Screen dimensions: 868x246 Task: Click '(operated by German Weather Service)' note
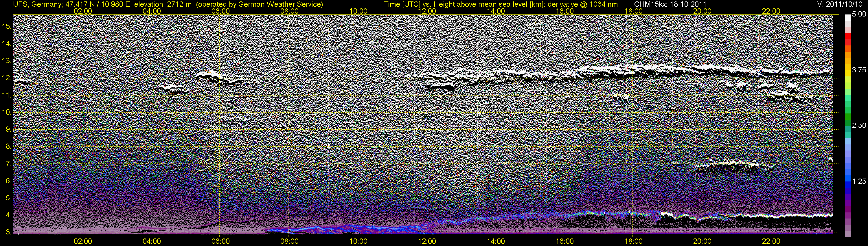pyautogui.click(x=259, y=4)
